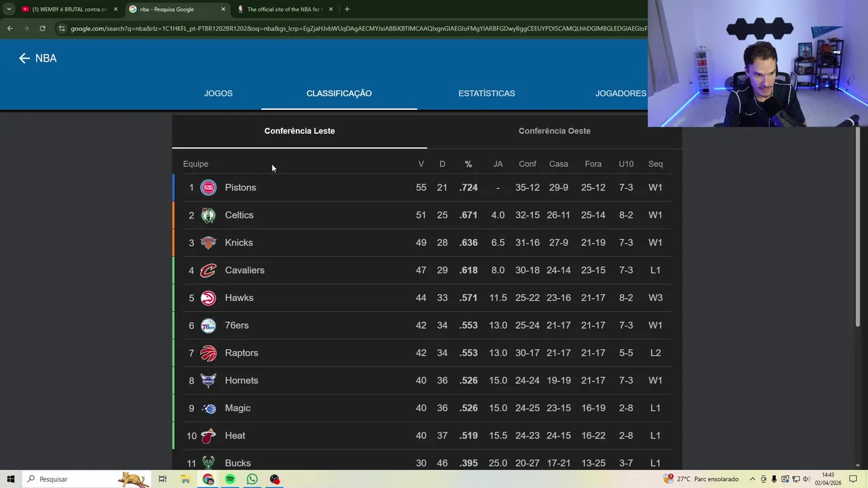Open the Raptors team link

pyautogui.click(x=241, y=353)
